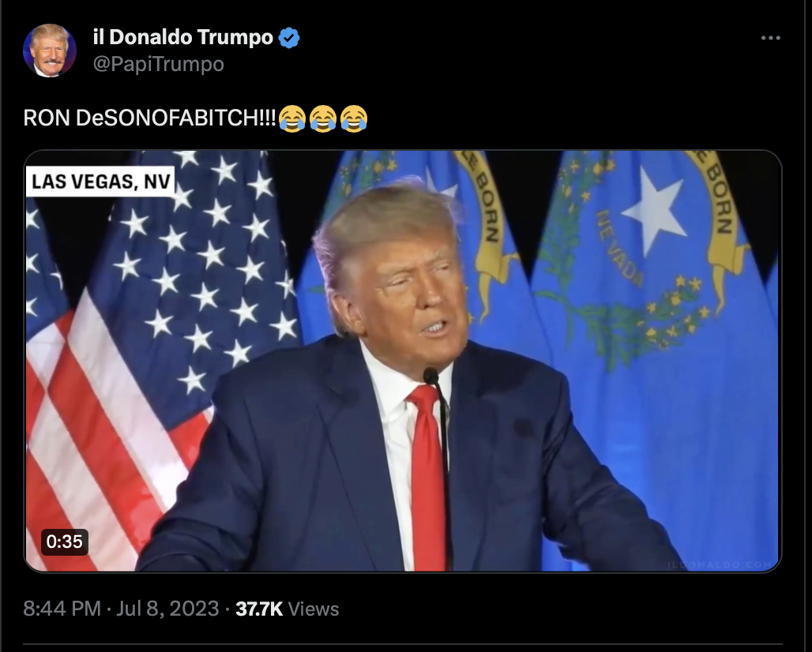
Task: Click the Views label beside 37.7K
Action: pyautogui.click(x=313, y=609)
